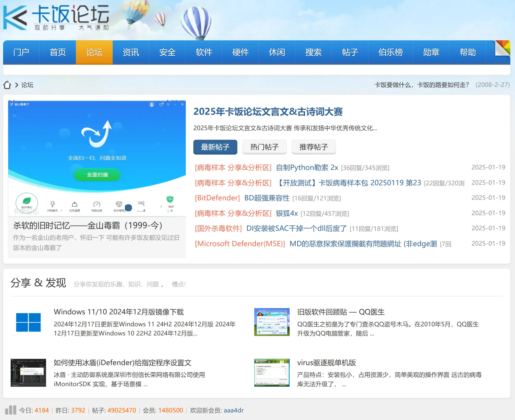Open the QQ医生 post thumbnail

click(272, 322)
